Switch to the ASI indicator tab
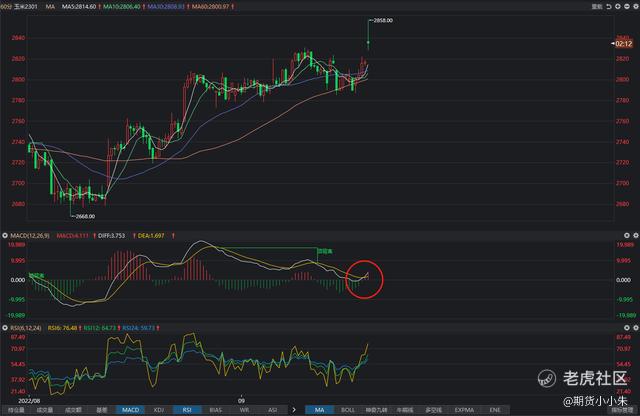 tap(272, 410)
